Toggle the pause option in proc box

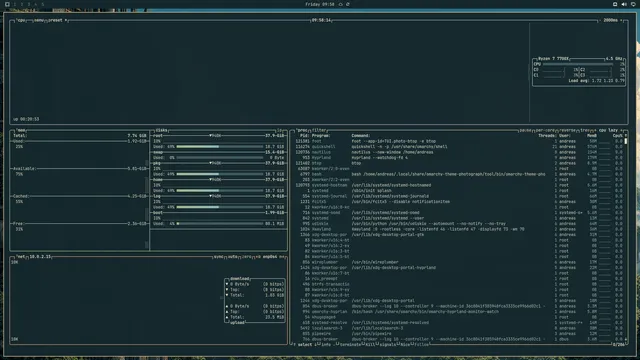coord(525,130)
